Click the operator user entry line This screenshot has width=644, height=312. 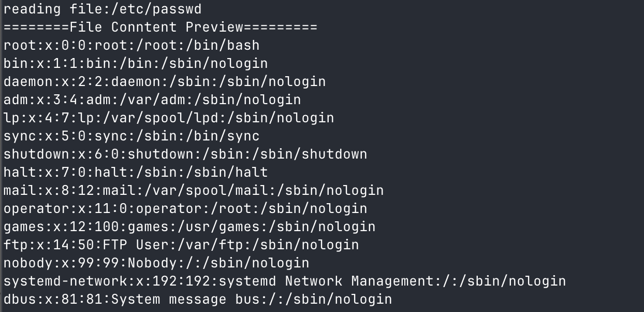[185, 209]
